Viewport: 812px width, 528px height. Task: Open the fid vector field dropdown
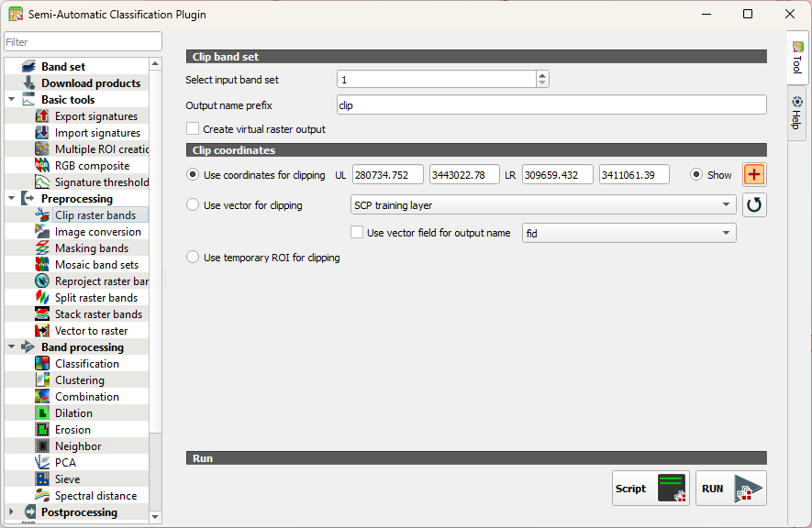pyautogui.click(x=628, y=234)
